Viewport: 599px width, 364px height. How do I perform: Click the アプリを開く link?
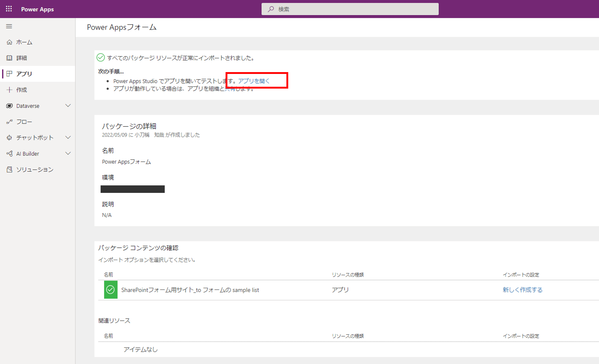[254, 81]
